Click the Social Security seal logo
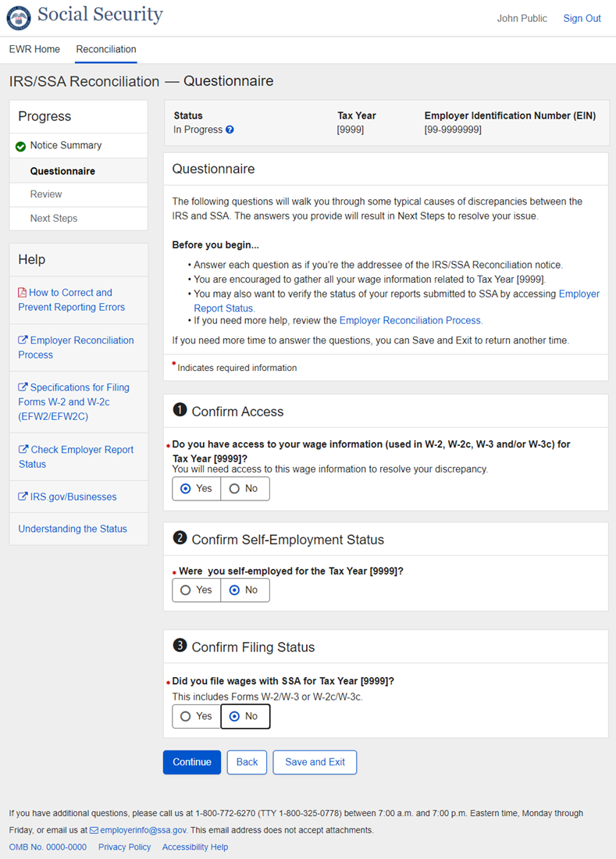 (x=19, y=17)
